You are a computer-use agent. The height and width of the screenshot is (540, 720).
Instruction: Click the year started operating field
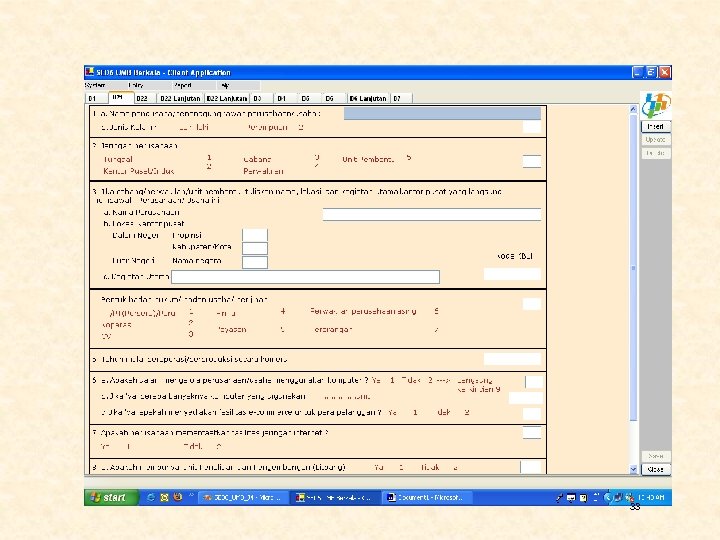[x=512, y=359]
